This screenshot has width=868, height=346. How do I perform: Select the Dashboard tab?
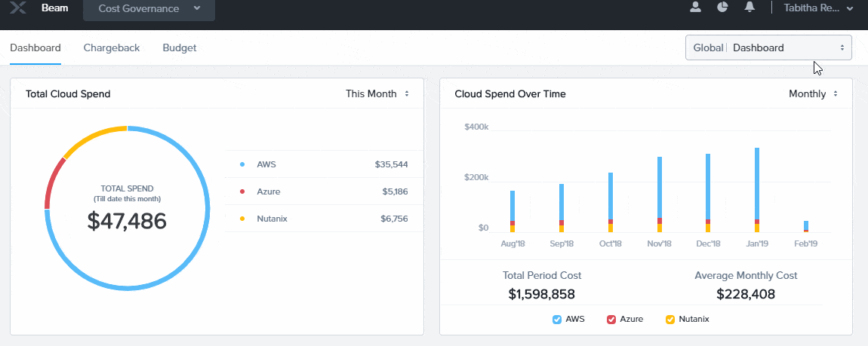click(35, 47)
